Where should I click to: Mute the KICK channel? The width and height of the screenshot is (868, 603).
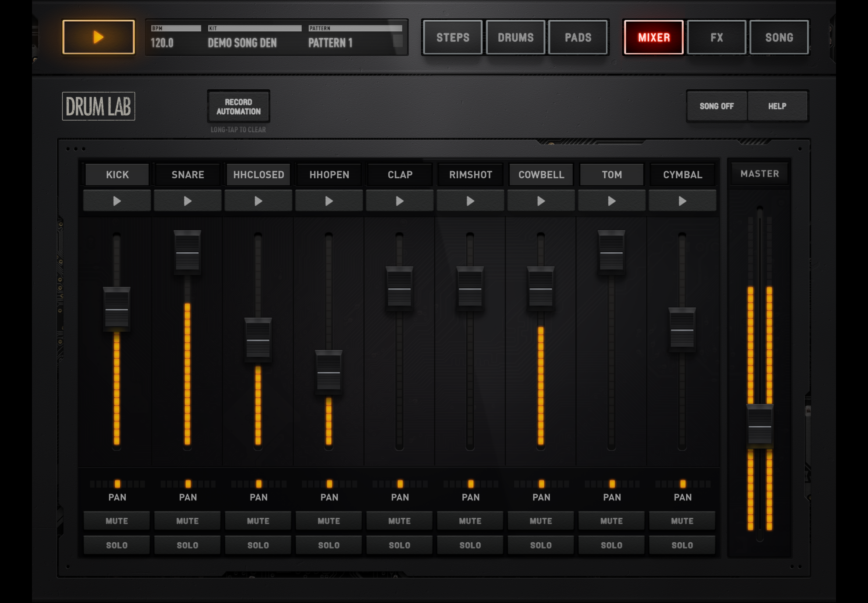pos(117,521)
